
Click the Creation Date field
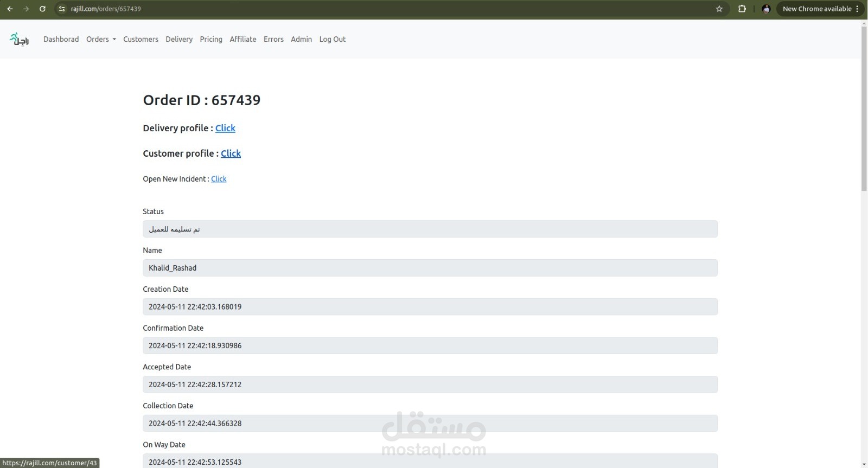pos(430,306)
